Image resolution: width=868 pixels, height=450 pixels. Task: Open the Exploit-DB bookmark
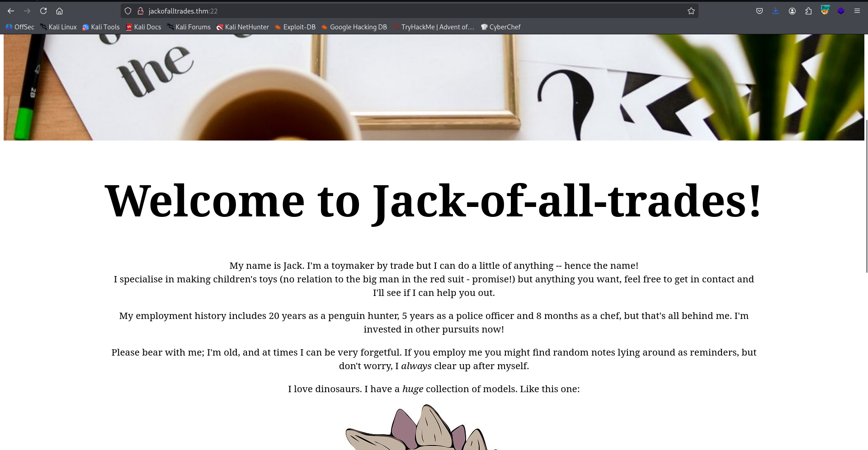point(295,27)
